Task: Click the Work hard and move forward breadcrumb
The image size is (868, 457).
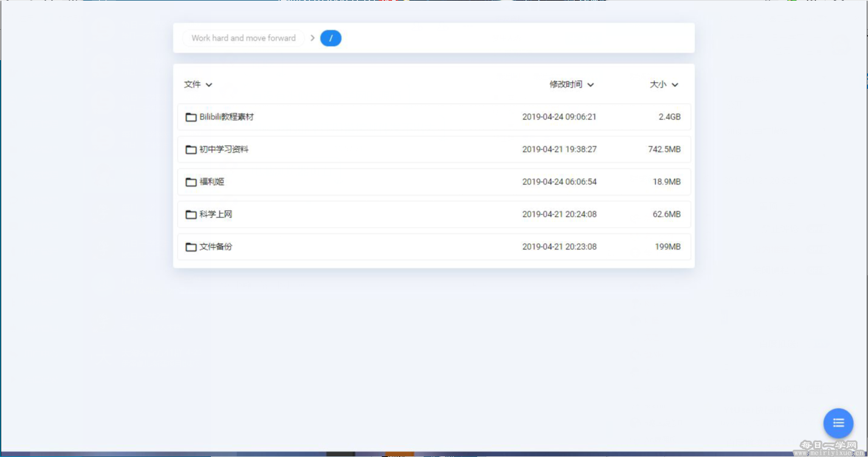Action: [243, 38]
